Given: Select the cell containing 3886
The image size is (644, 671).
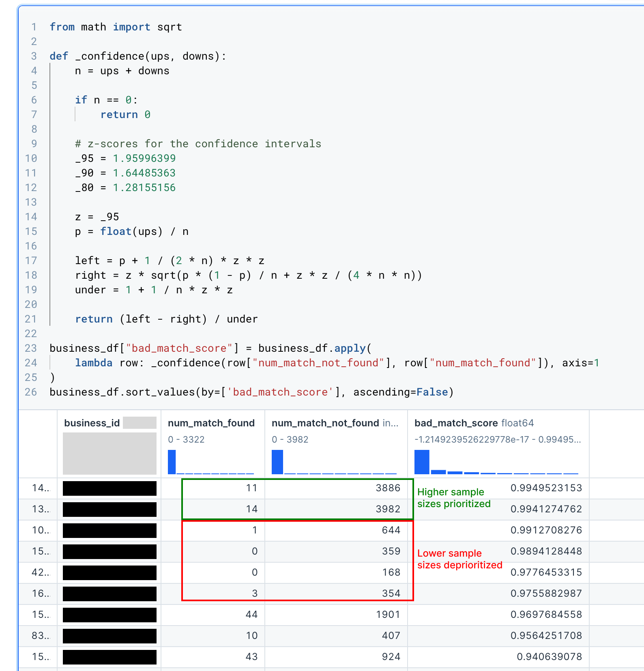Looking at the screenshot, I should pos(388,488).
